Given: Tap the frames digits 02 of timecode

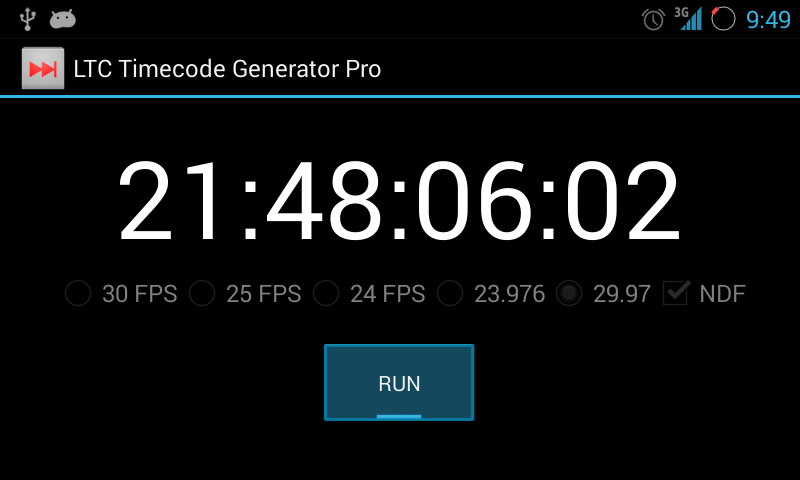Looking at the screenshot, I should 622,200.
